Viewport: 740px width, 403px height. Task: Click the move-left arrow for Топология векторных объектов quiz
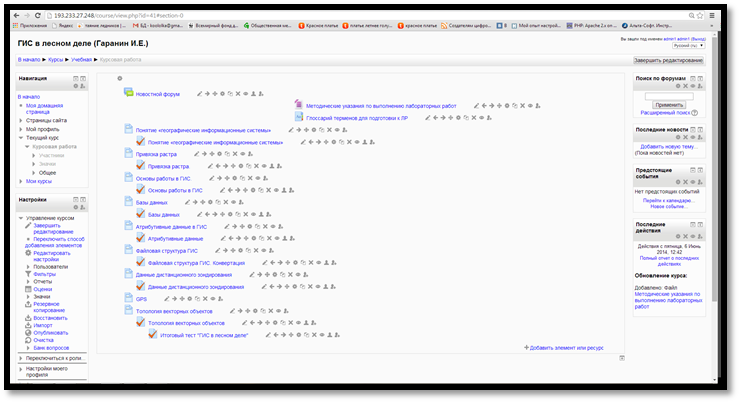click(252, 323)
